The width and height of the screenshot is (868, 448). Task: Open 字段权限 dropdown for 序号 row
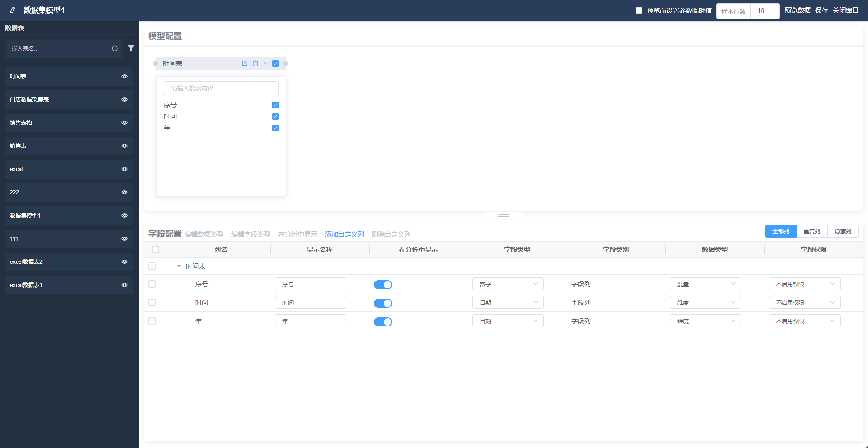804,284
